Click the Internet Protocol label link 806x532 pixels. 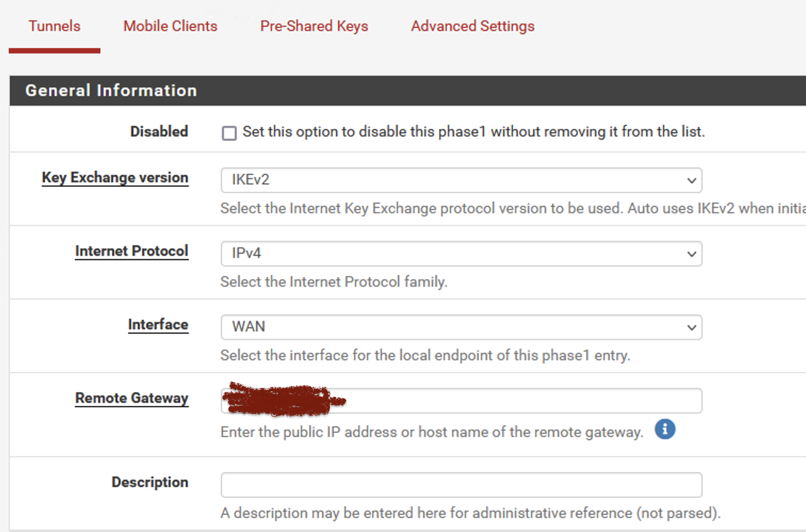(132, 251)
